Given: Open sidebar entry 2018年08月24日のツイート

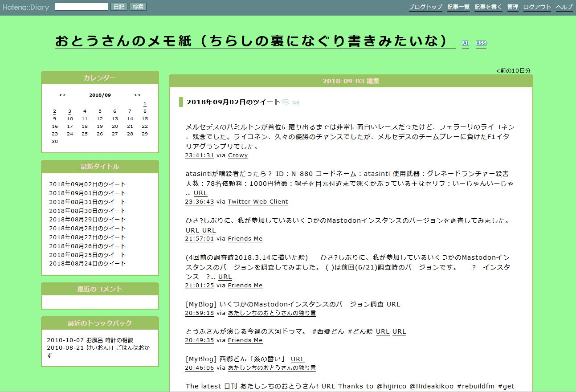Looking at the screenshot, I should point(87,263).
